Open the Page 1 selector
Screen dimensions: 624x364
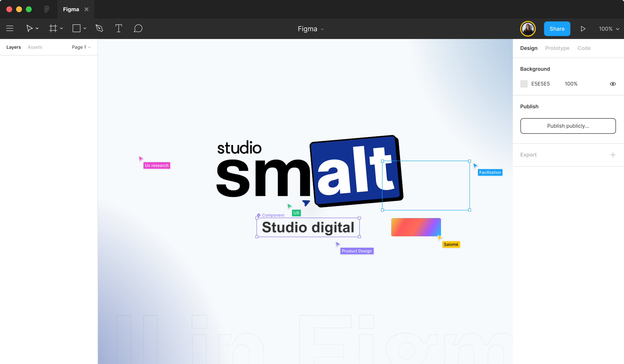pos(81,47)
